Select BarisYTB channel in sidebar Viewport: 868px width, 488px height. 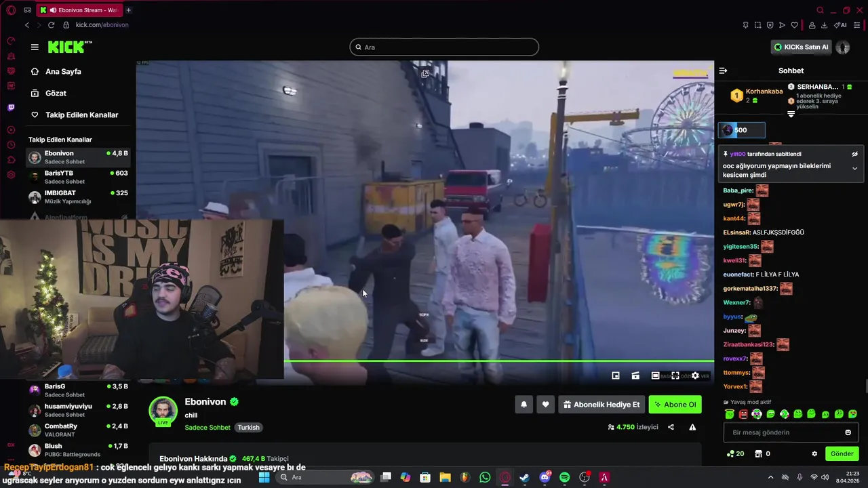78,177
